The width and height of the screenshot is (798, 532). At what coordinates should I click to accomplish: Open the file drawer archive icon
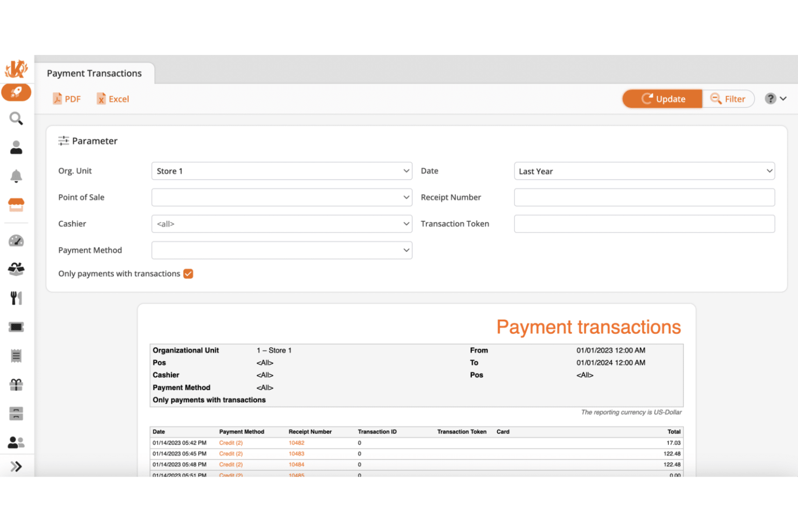16,413
